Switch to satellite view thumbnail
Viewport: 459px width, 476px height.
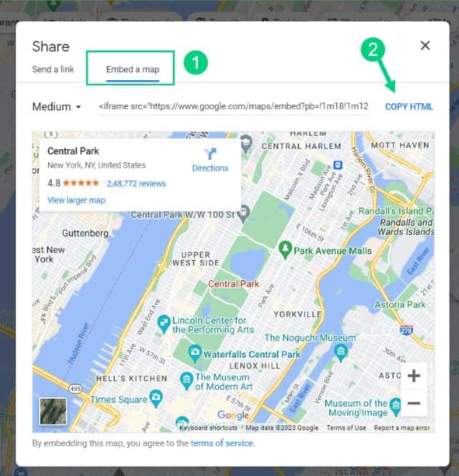[53, 411]
